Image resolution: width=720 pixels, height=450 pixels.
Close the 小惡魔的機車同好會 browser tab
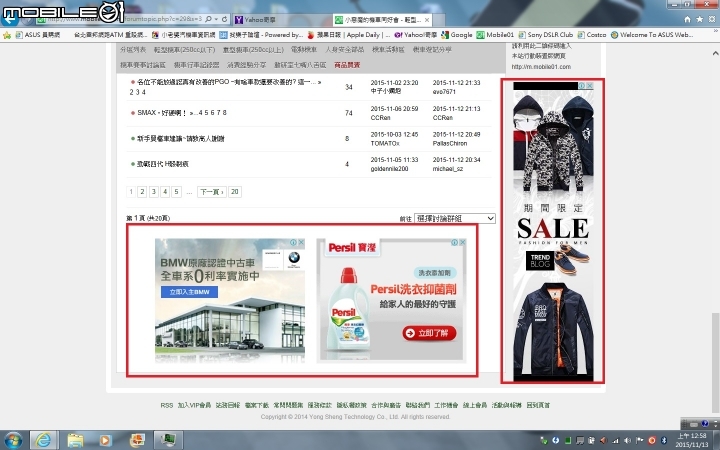[427, 20]
